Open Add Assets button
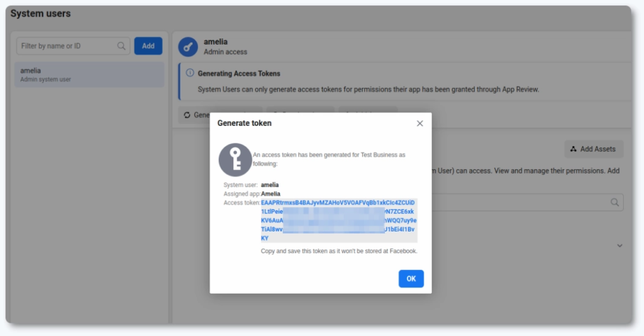 (x=594, y=149)
